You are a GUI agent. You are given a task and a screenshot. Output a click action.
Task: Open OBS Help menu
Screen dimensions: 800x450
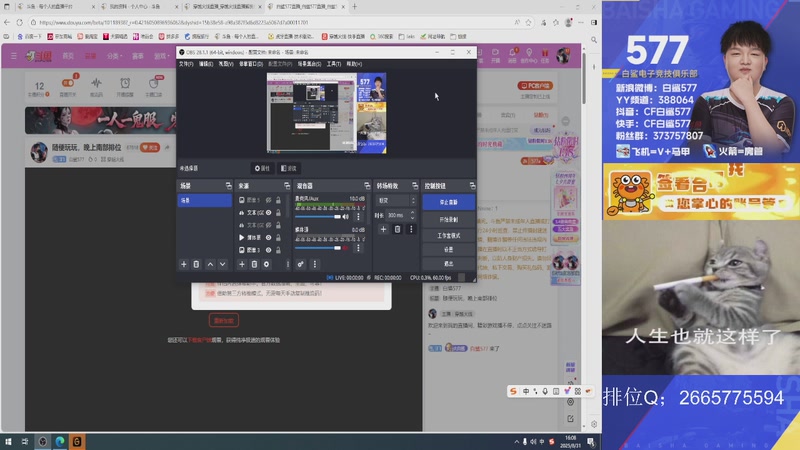click(354, 64)
